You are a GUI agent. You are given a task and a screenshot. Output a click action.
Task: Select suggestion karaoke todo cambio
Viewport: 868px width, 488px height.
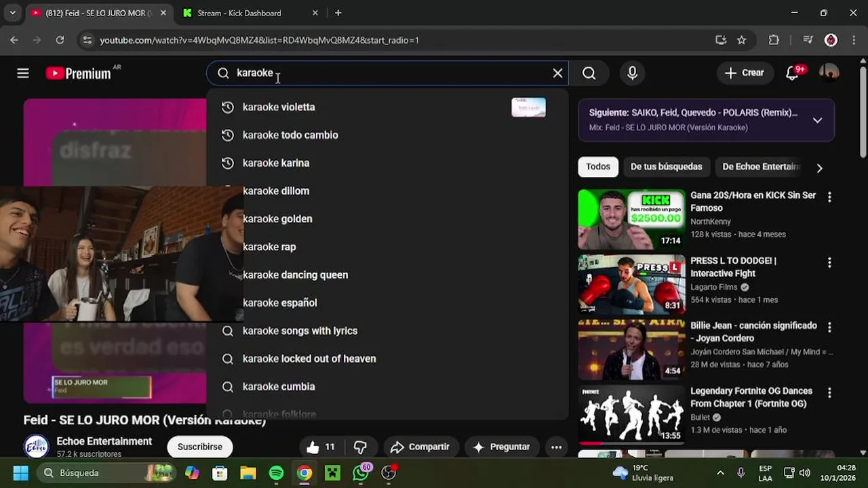click(x=387, y=135)
